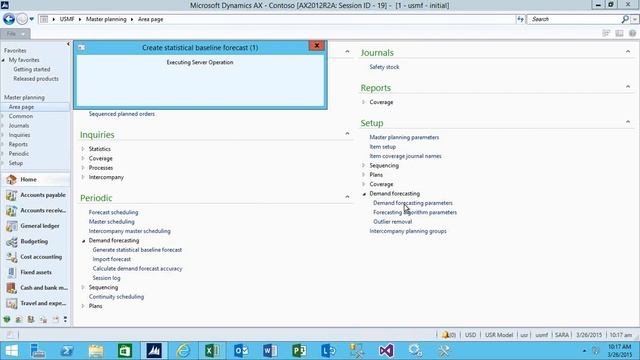Collapse Demand forecasting under Setup
The image size is (640, 360).
tap(364, 194)
